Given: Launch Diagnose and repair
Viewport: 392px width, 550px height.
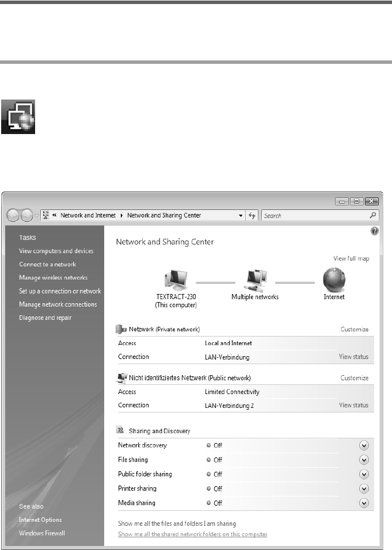Looking at the screenshot, I should (45, 318).
